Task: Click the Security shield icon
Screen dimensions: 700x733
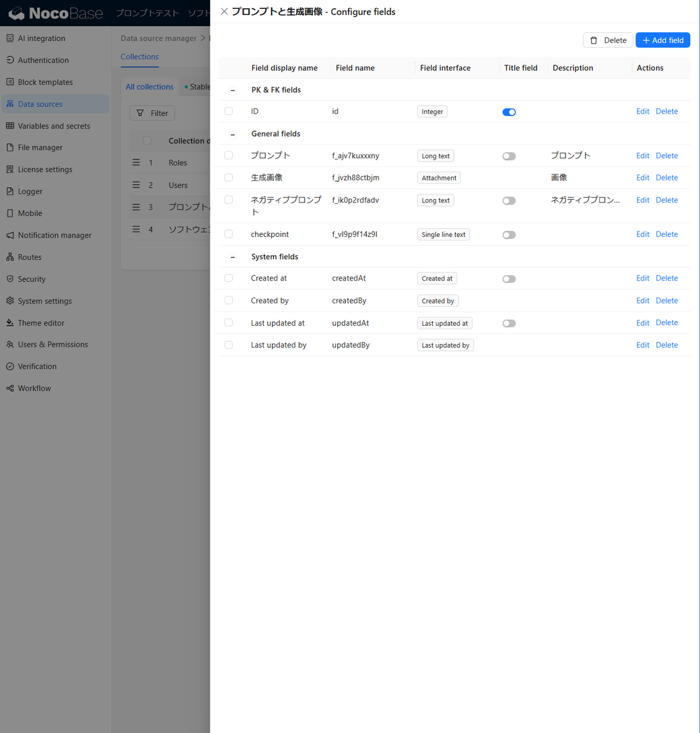Action: [x=10, y=279]
